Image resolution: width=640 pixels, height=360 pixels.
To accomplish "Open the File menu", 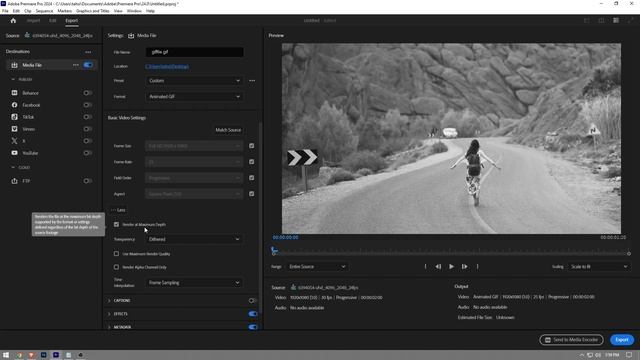I will tap(5, 11).
